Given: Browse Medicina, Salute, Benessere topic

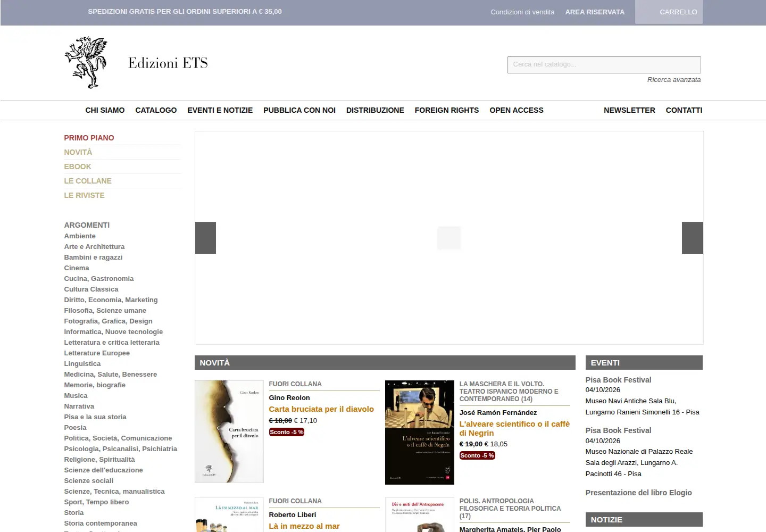Looking at the screenshot, I should click(x=111, y=375).
